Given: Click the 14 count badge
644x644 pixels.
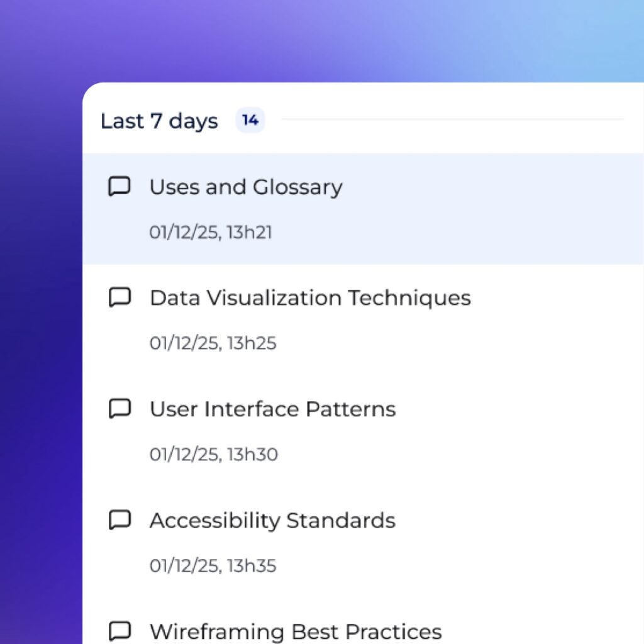Looking at the screenshot, I should 250,120.
